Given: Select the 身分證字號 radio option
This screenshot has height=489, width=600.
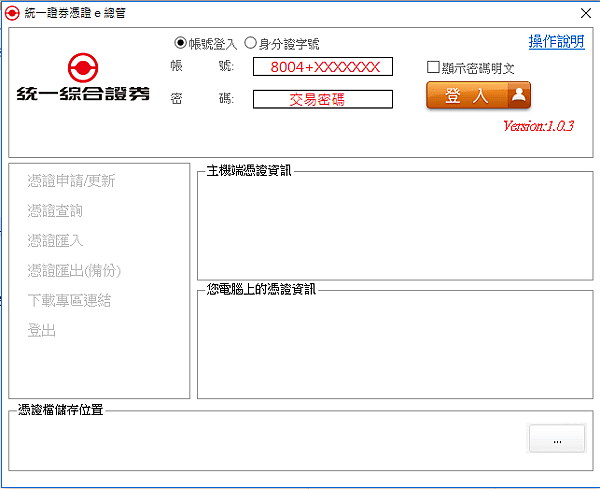Looking at the screenshot, I should (x=250, y=43).
